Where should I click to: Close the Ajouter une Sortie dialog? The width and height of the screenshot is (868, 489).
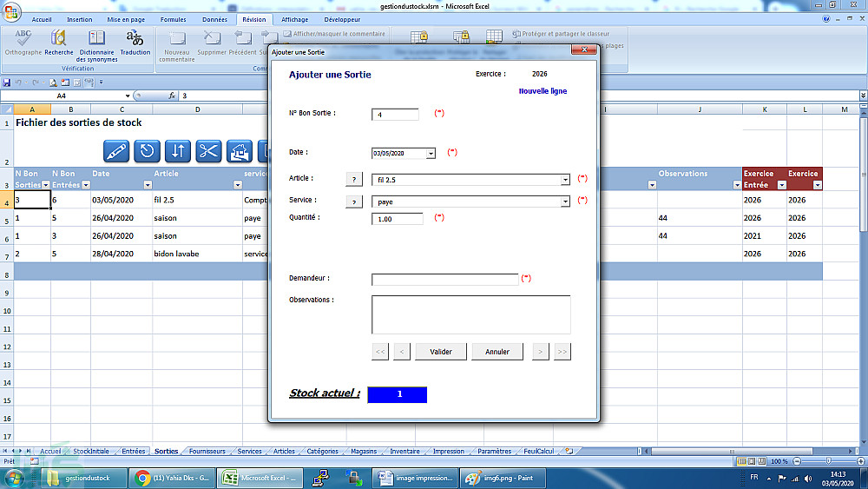click(x=584, y=50)
